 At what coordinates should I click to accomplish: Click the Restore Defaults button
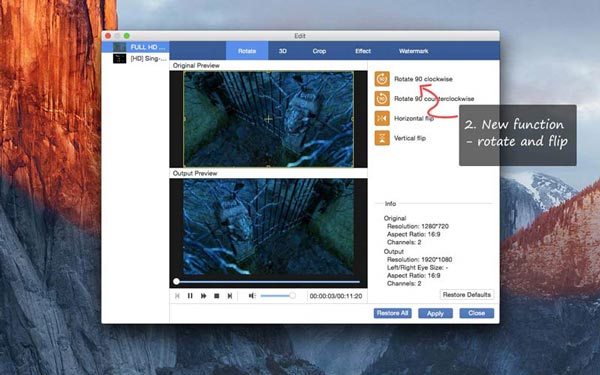pyautogui.click(x=467, y=295)
